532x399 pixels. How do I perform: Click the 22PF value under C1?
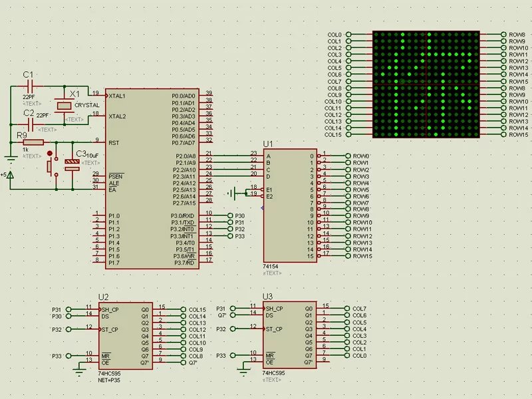pos(29,97)
